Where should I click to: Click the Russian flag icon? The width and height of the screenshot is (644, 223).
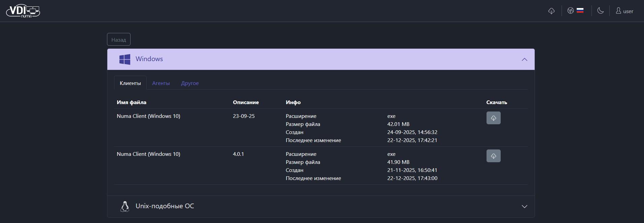click(580, 11)
